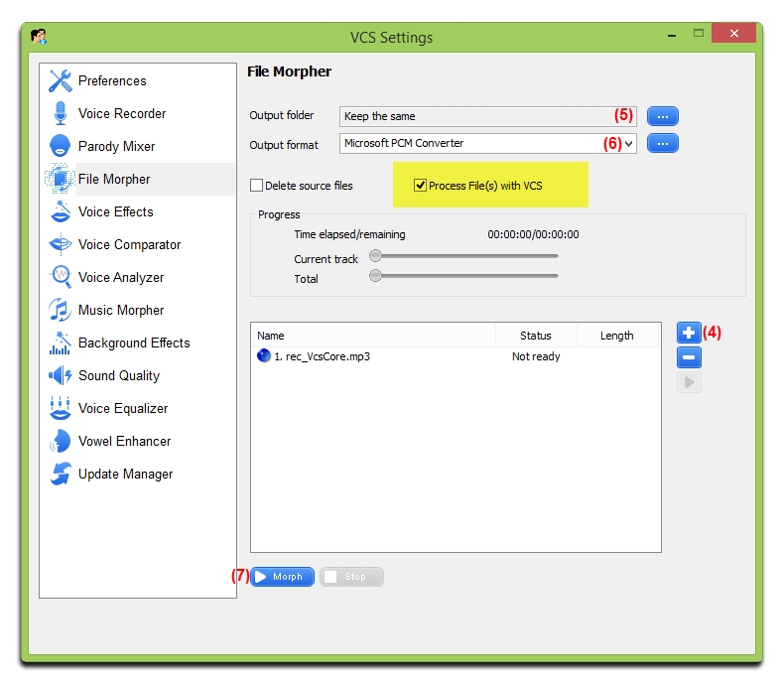Browse for output folder with ellipsis button

pyautogui.click(x=662, y=116)
